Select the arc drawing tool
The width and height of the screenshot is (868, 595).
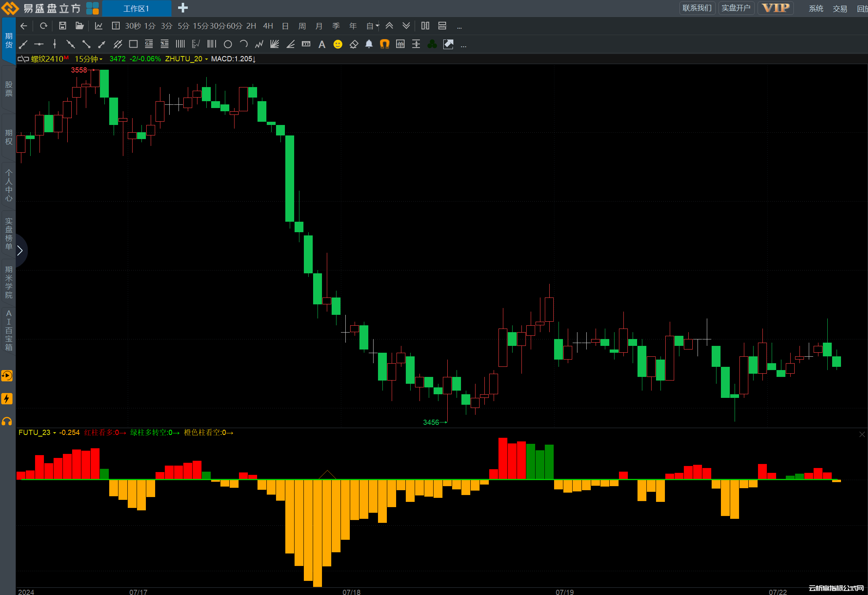[x=243, y=44]
